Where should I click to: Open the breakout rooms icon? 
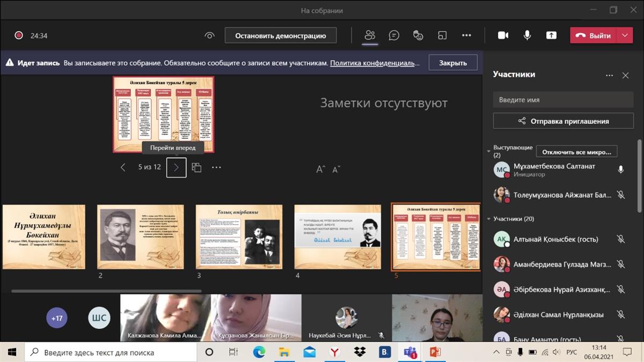(442, 35)
